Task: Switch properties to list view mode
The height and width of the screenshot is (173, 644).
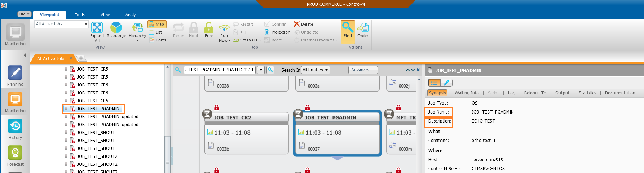Action: pos(434,83)
